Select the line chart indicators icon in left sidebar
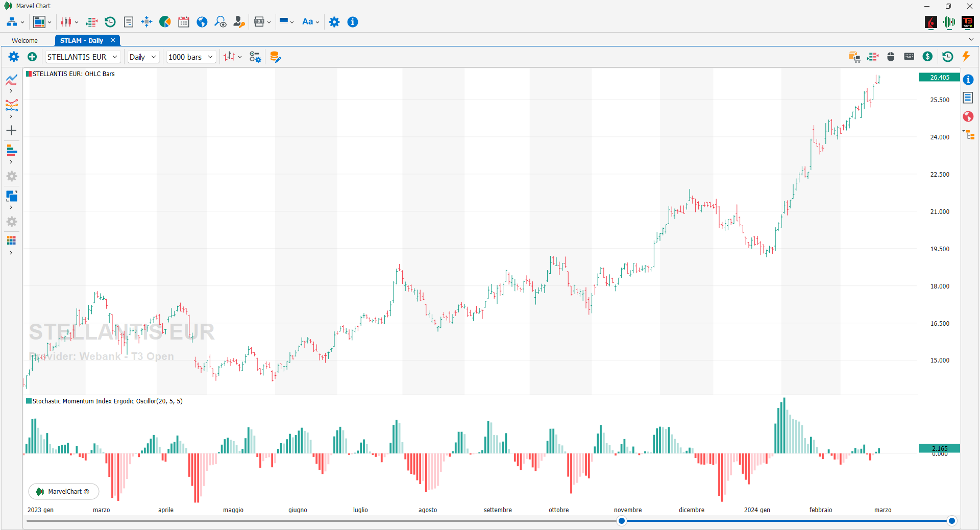The width and height of the screenshot is (980, 530). [x=11, y=80]
